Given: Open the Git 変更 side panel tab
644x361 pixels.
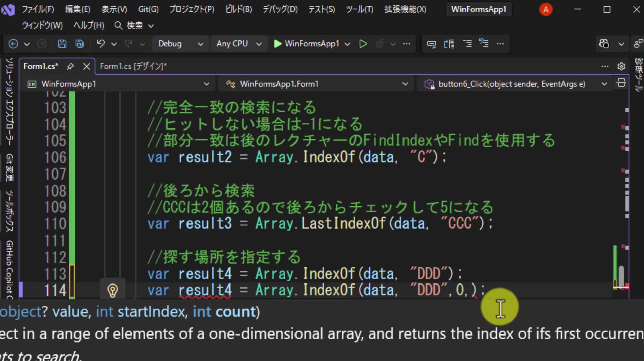Looking at the screenshot, I should [9, 168].
